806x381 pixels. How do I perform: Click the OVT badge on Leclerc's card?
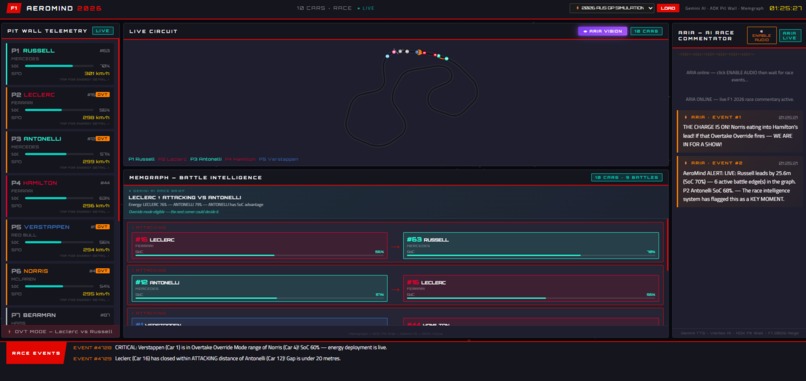pos(103,95)
